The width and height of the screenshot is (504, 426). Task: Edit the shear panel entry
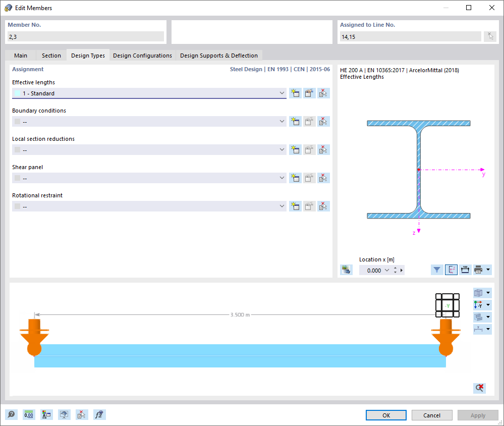coord(309,178)
